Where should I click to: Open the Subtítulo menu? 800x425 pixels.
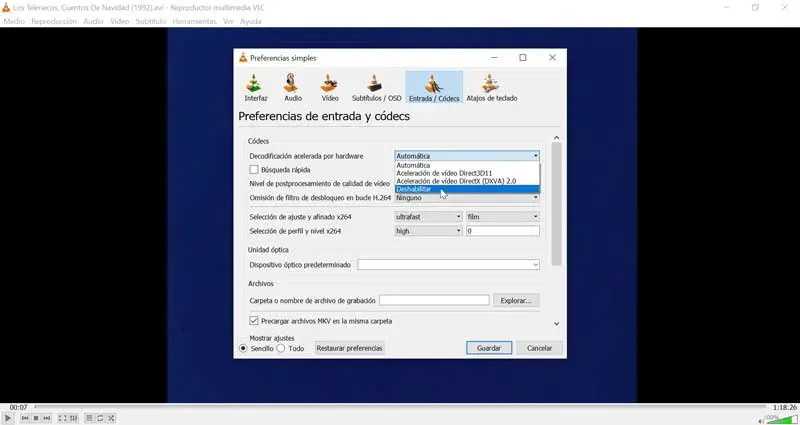(151, 21)
